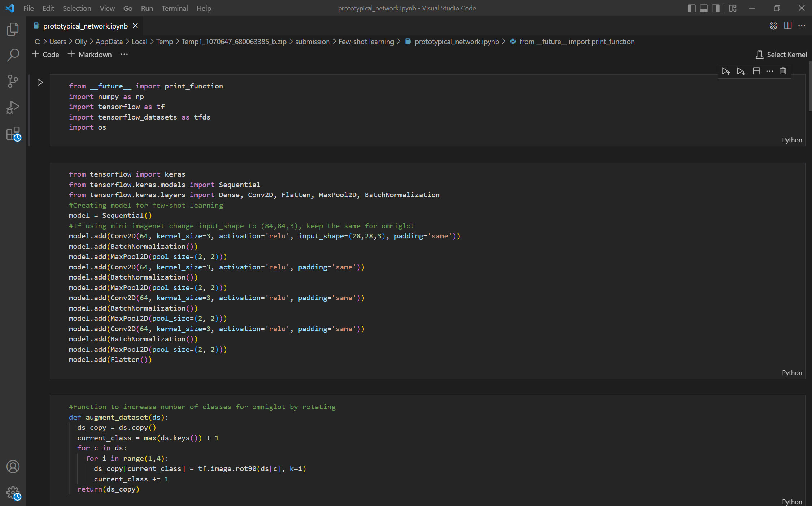
Task: Split the current notebook cell
Action: (756, 71)
